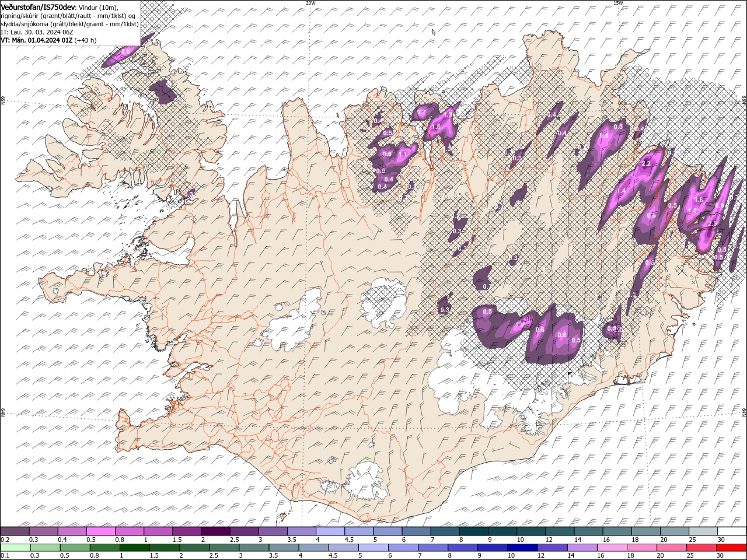Select dark purple top-row swatch starting at 2
The width and height of the screenshot is (747, 560).
click(x=215, y=531)
